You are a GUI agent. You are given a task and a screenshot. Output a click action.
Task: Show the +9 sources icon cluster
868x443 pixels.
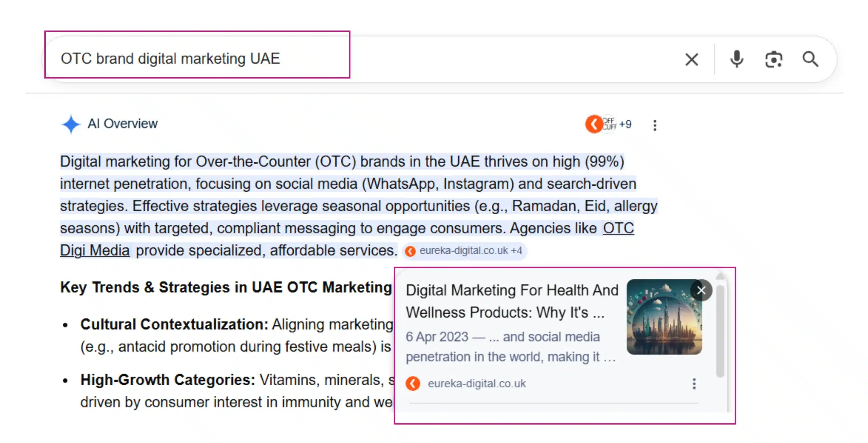point(608,124)
